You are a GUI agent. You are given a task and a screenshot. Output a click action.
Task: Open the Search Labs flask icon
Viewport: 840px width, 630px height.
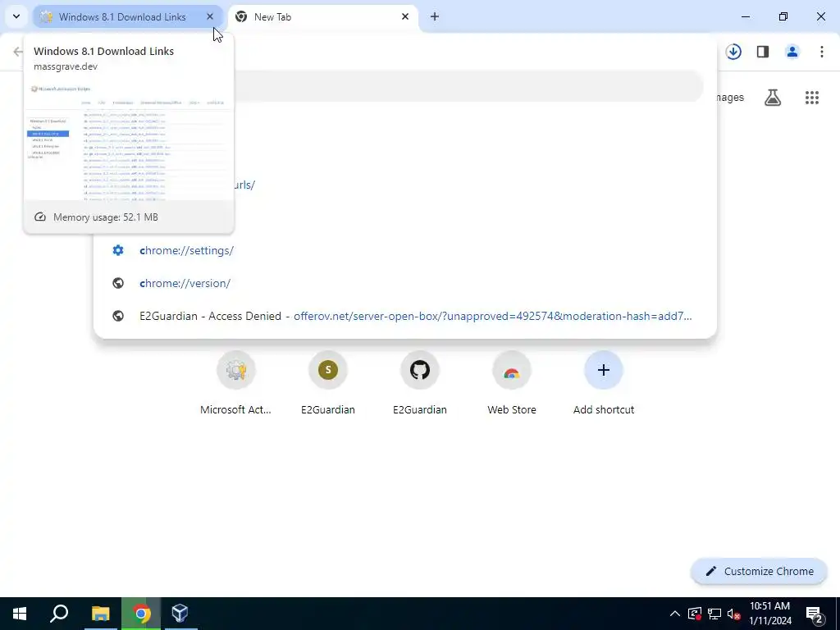pos(773,98)
